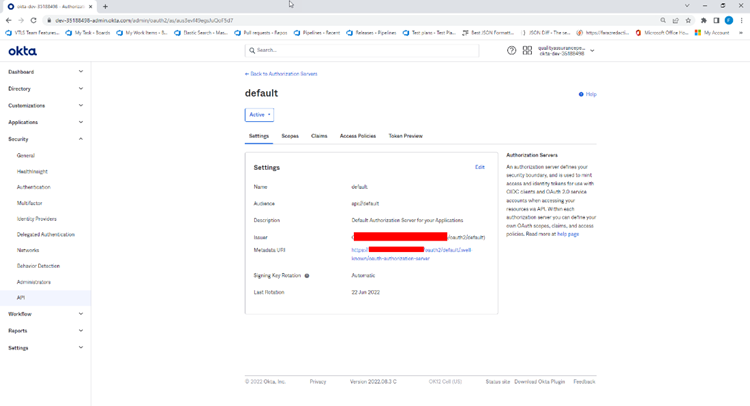
Task: Reload the page
Action: point(33,20)
